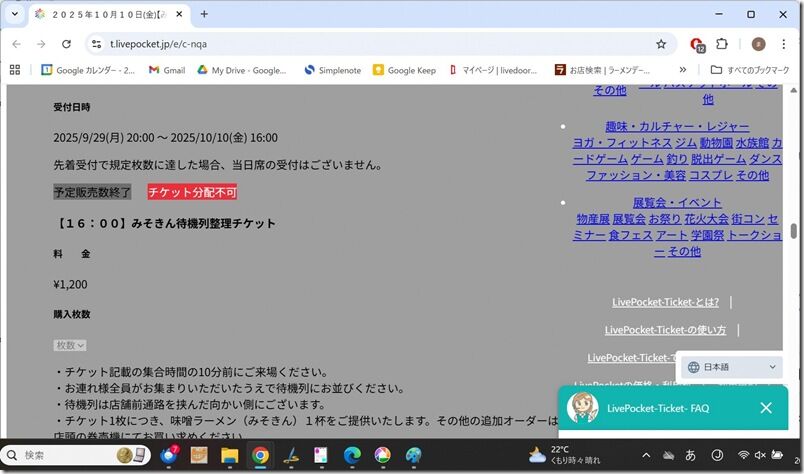
Task: Open the Paint palette app in taskbar
Action: click(x=413, y=455)
